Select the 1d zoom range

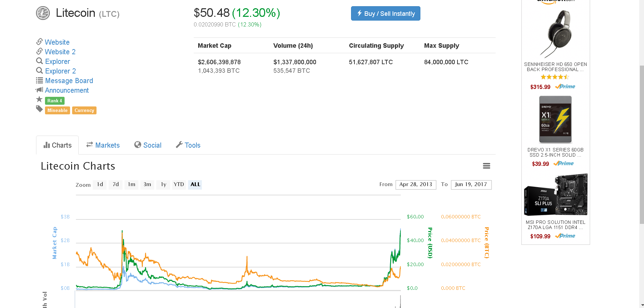pyautogui.click(x=100, y=185)
